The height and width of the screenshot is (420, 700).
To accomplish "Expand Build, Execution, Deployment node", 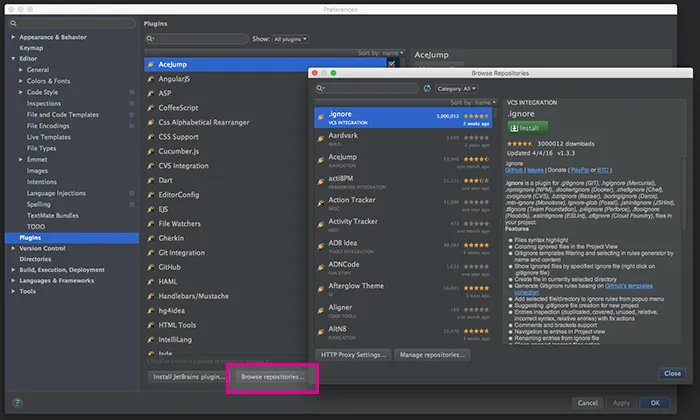I will coord(13,270).
